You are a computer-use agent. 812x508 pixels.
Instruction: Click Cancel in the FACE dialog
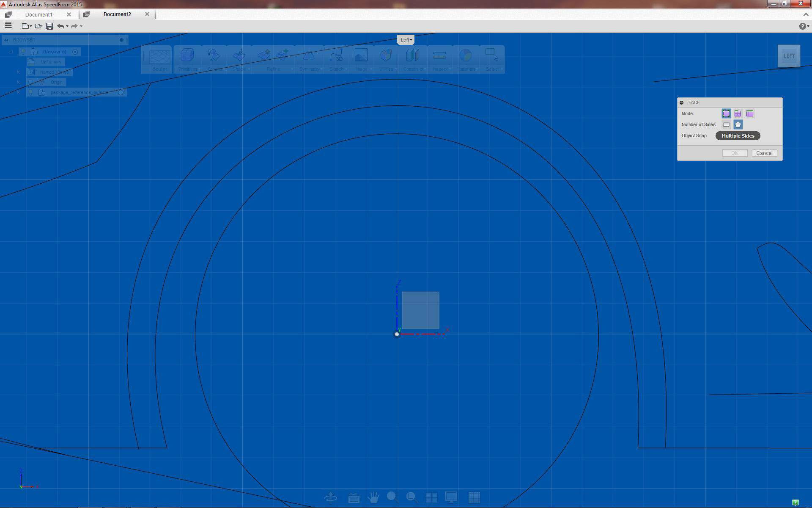click(x=764, y=153)
